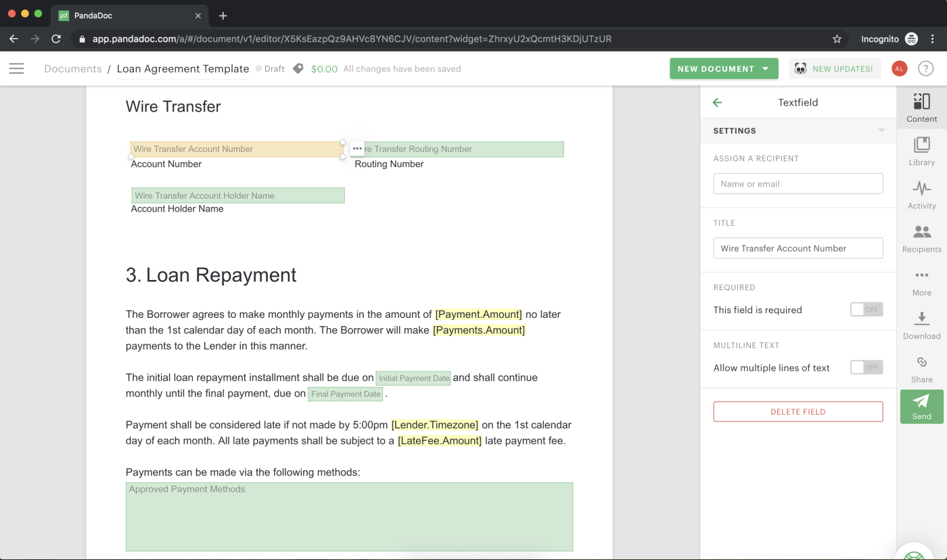Click the panda New Updates button
The image size is (947, 560).
[x=835, y=68]
